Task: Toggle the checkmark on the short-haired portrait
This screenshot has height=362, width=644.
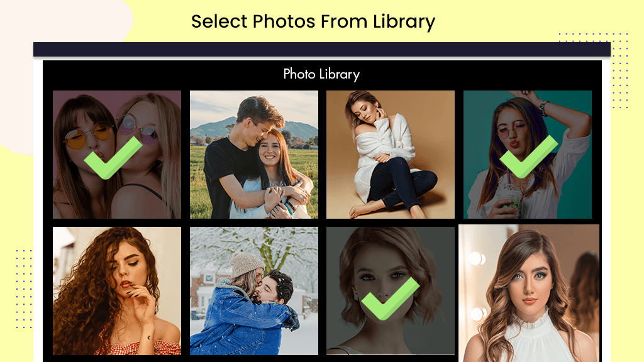Action: point(390,299)
